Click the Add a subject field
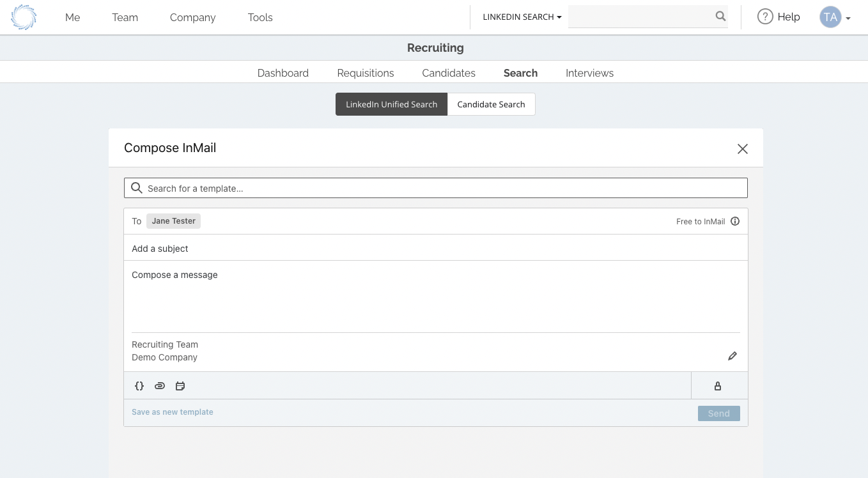 pos(435,248)
